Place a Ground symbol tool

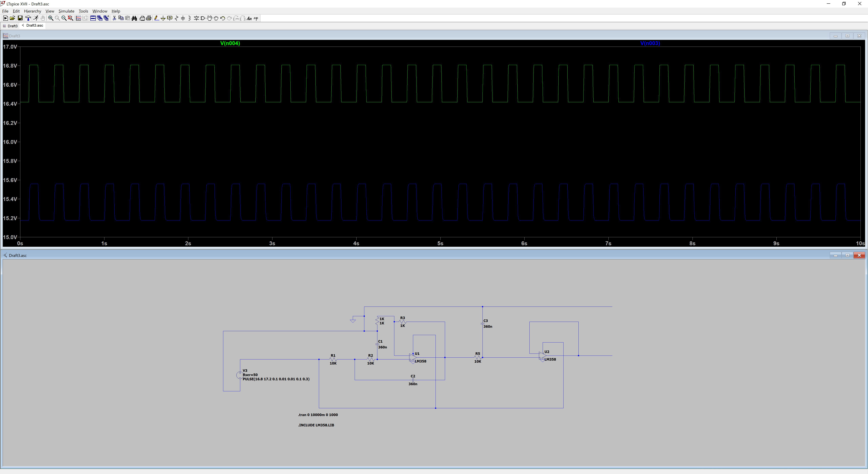coord(163,18)
